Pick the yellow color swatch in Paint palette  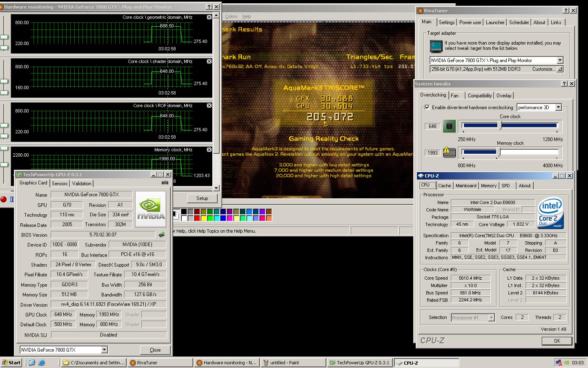[203, 218]
